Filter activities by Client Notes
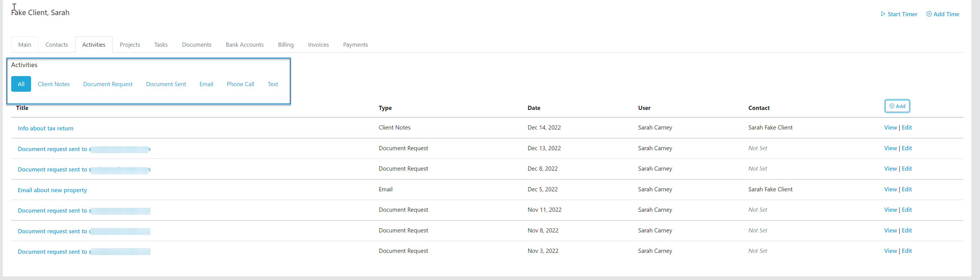 click(54, 84)
